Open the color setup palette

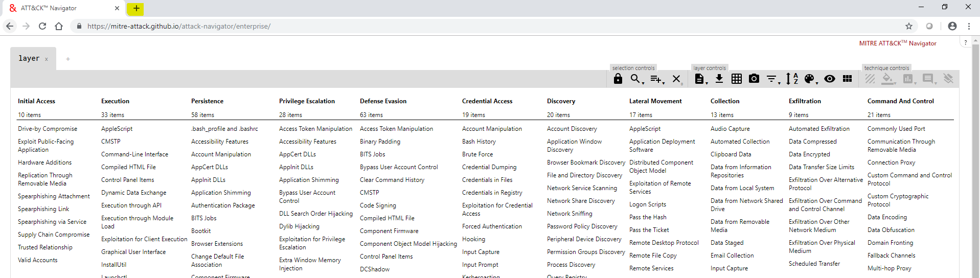point(810,79)
